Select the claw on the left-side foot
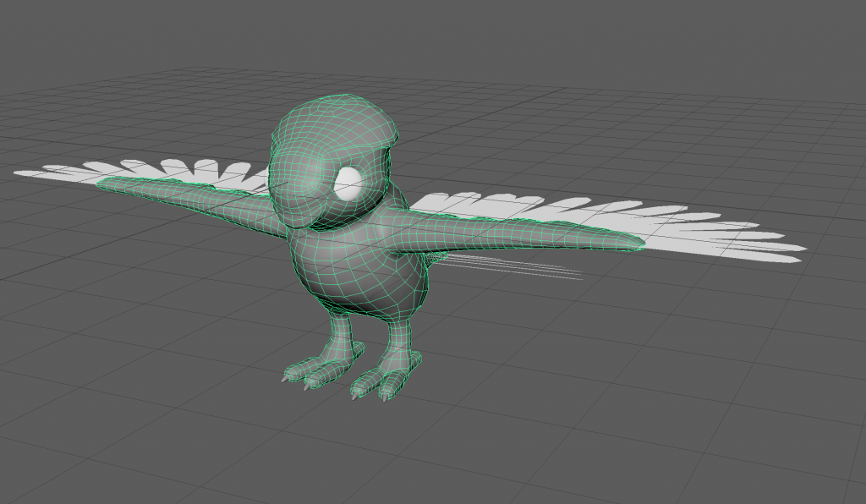This screenshot has width=866, height=504. pos(285,380)
